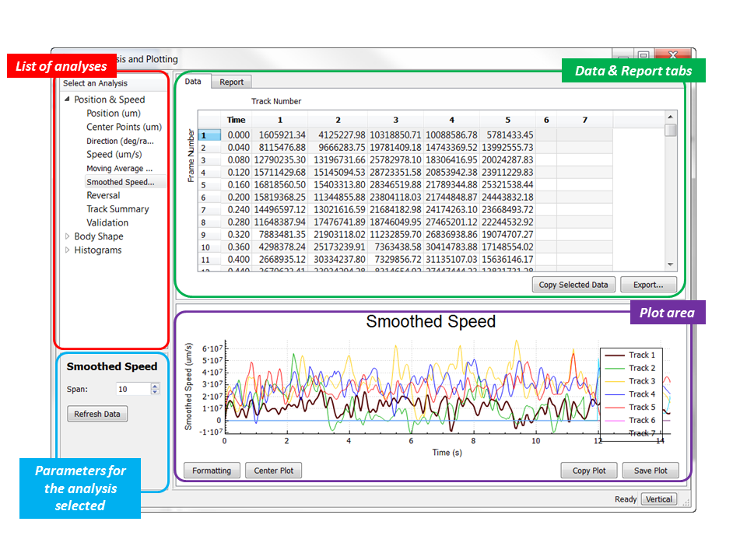Select frame row header 6

pyautogui.click(x=209, y=197)
